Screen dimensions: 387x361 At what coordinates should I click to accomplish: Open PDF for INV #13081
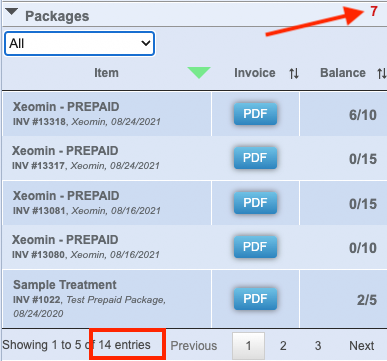[x=255, y=203]
